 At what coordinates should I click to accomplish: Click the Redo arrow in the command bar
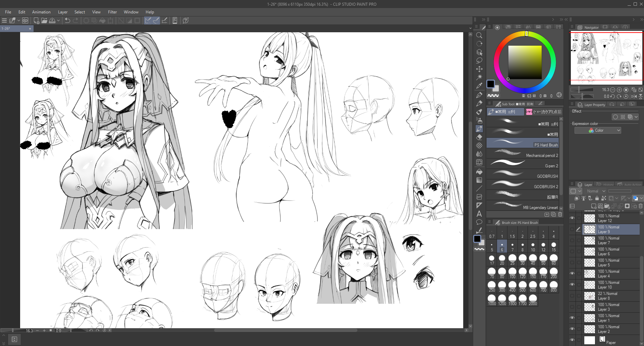click(76, 20)
